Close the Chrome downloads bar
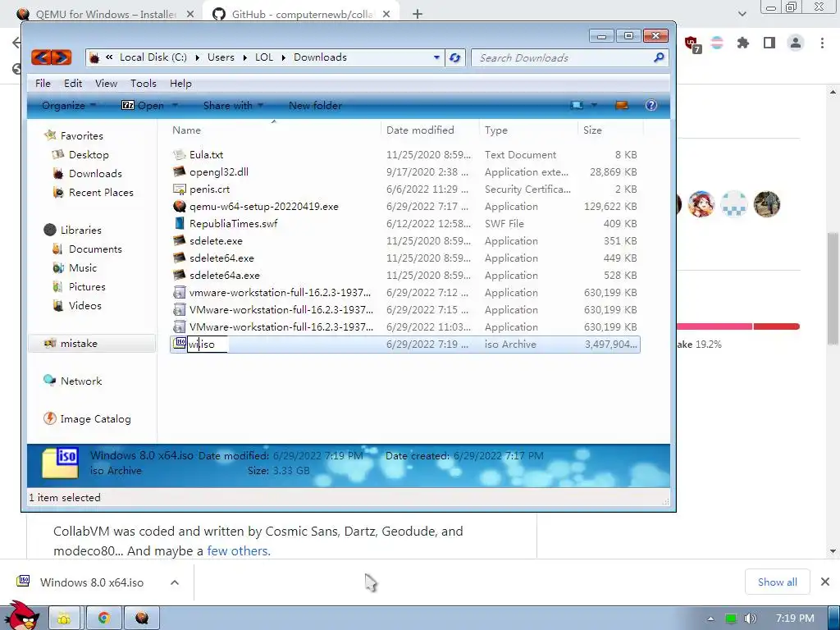 pos(825,582)
